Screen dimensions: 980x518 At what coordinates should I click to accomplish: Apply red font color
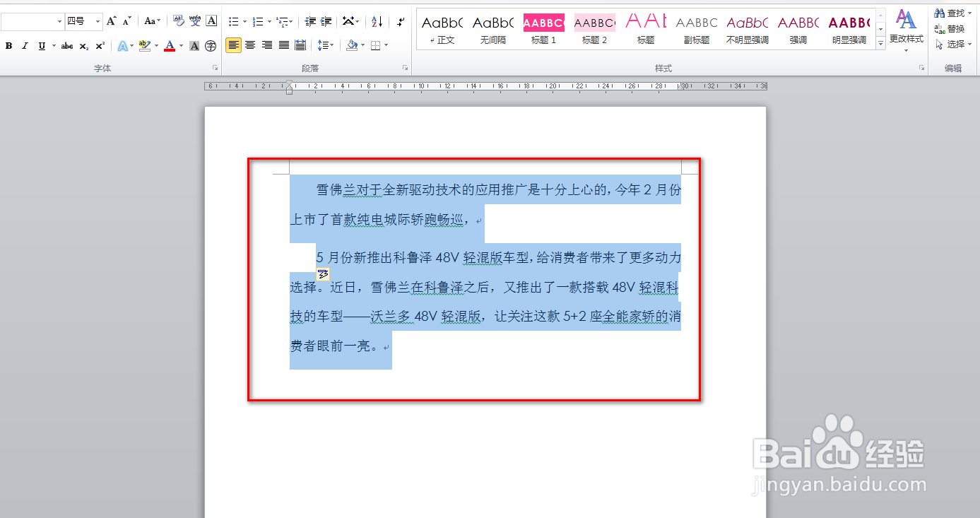170,46
